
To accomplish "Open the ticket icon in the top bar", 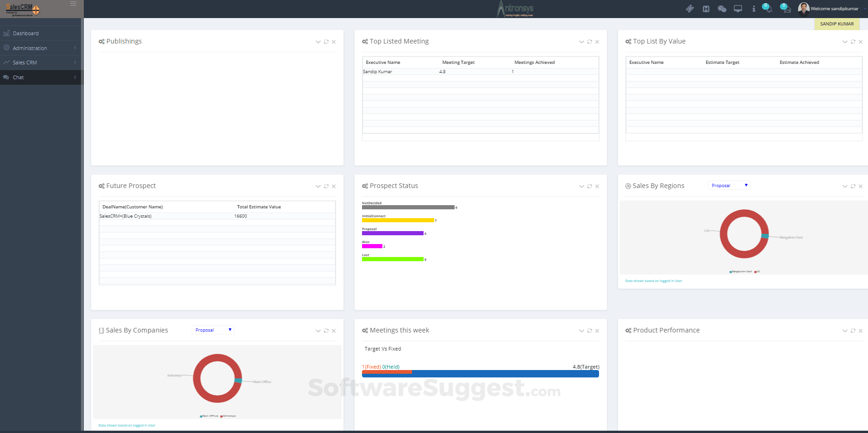I will coord(690,9).
